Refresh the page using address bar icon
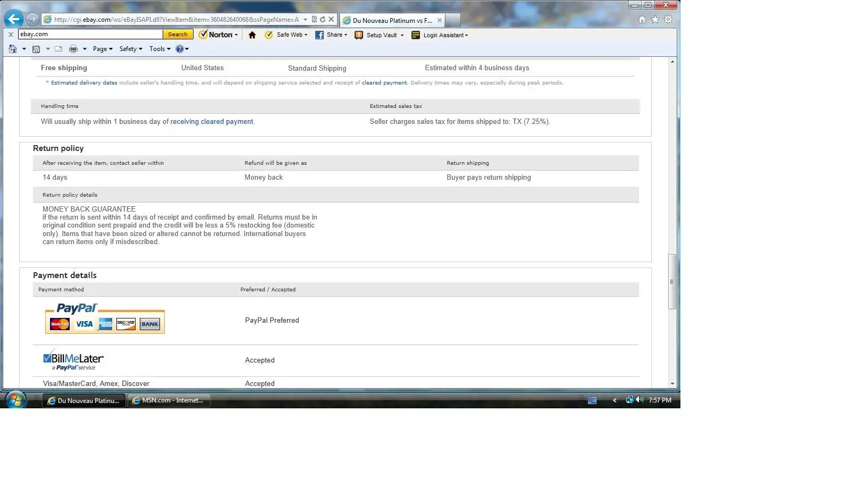This screenshot has height=504, width=841. (322, 19)
